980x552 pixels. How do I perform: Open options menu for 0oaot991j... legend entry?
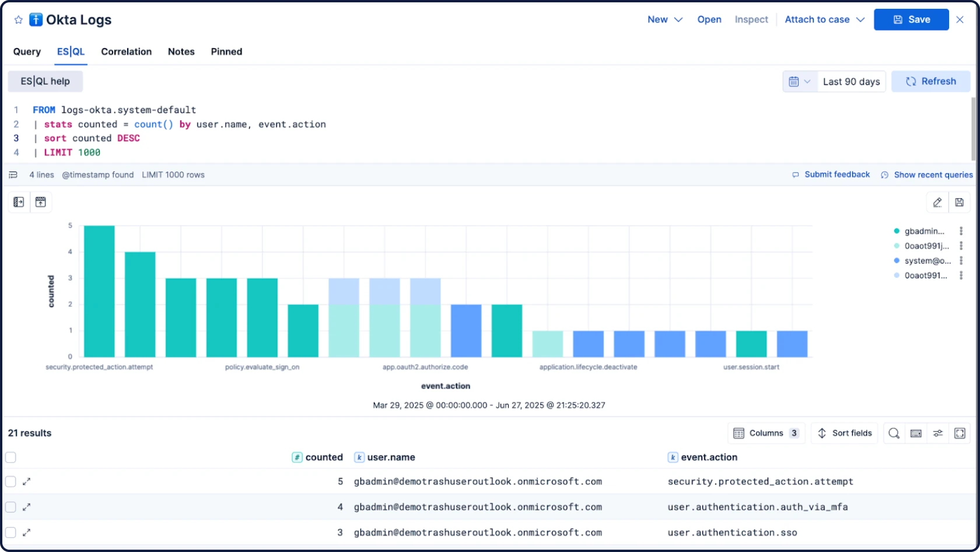tap(961, 246)
